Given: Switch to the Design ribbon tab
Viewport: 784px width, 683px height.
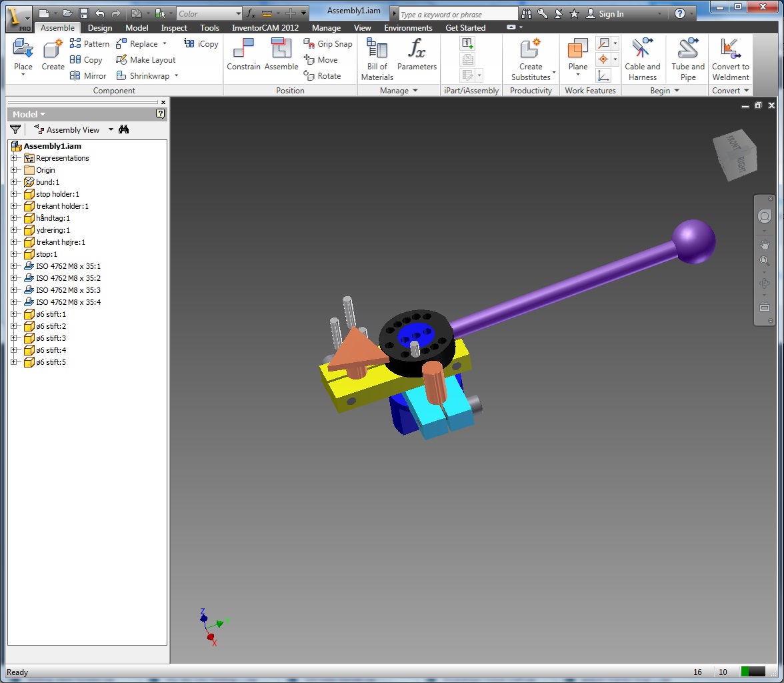Looking at the screenshot, I should pyautogui.click(x=100, y=27).
